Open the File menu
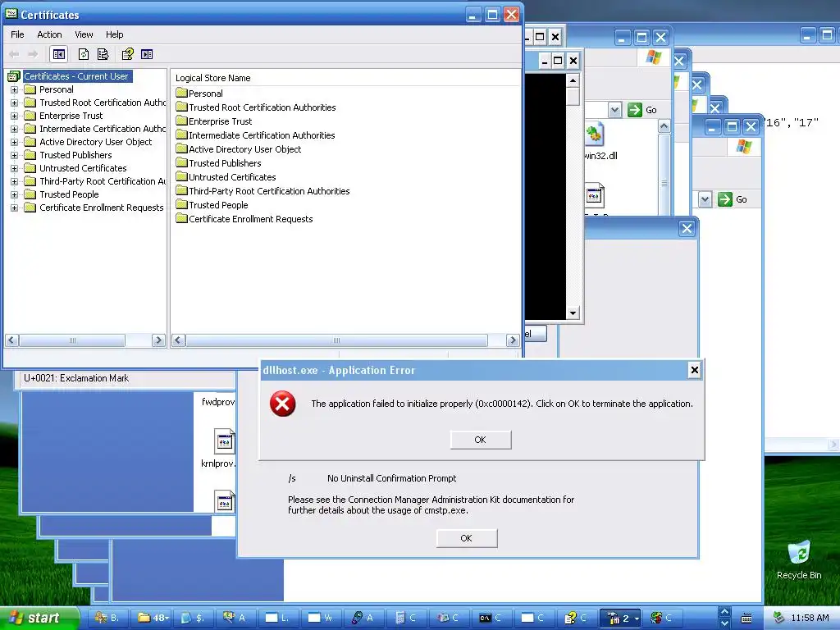The width and height of the screenshot is (840, 630). pyautogui.click(x=17, y=34)
